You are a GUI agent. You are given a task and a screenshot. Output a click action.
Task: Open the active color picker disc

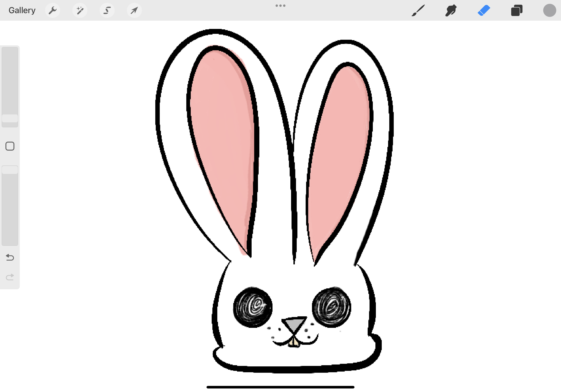pos(549,10)
